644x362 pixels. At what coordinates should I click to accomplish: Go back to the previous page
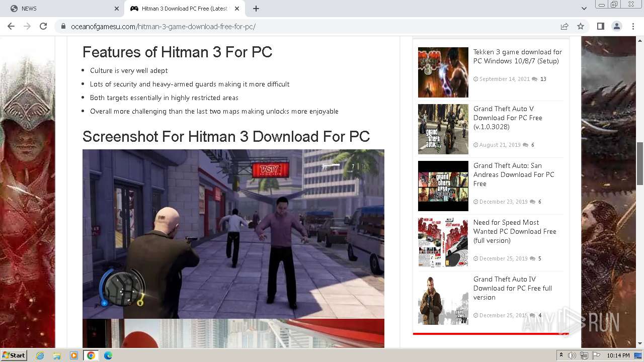[11, 26]
